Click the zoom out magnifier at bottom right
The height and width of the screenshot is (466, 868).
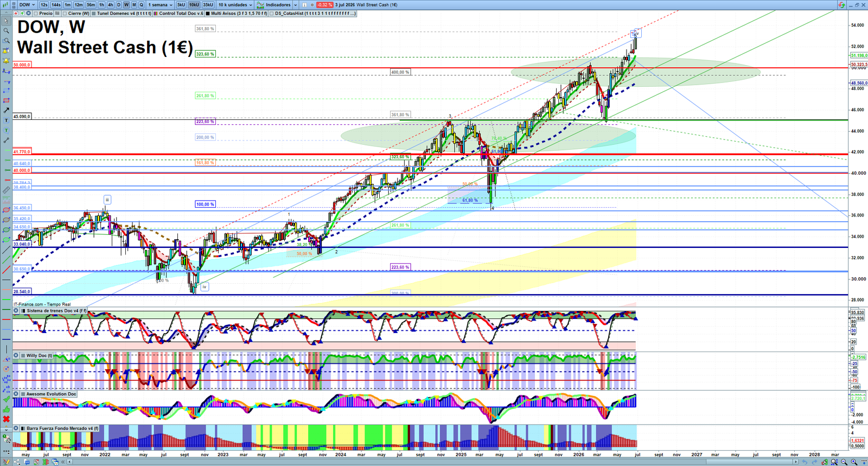[844, 462]
